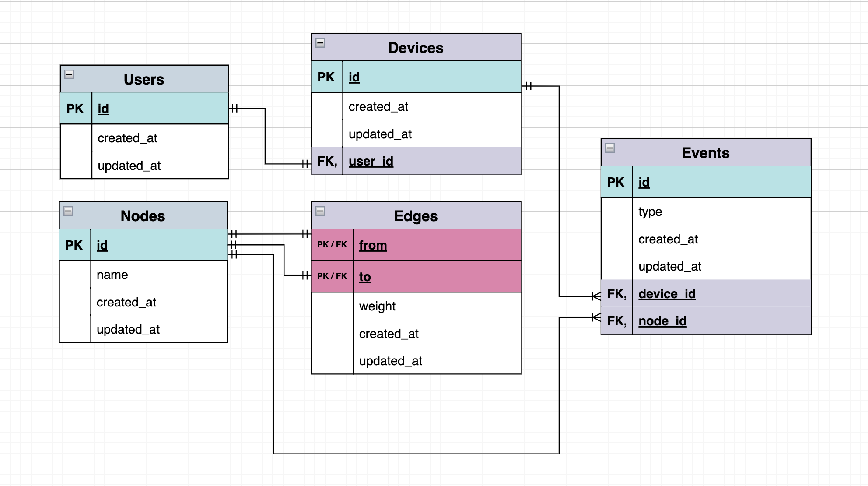Select the connector end at Devices user_id

coord(306,164)
